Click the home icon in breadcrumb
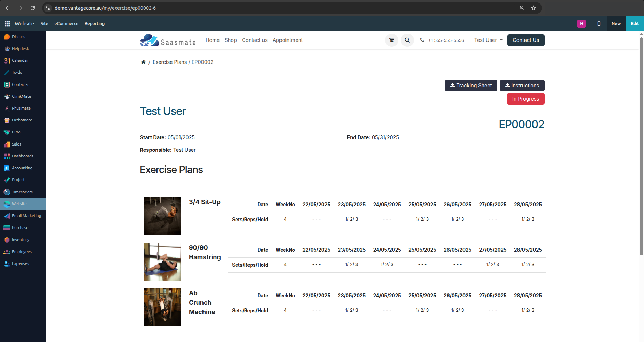 143,62
